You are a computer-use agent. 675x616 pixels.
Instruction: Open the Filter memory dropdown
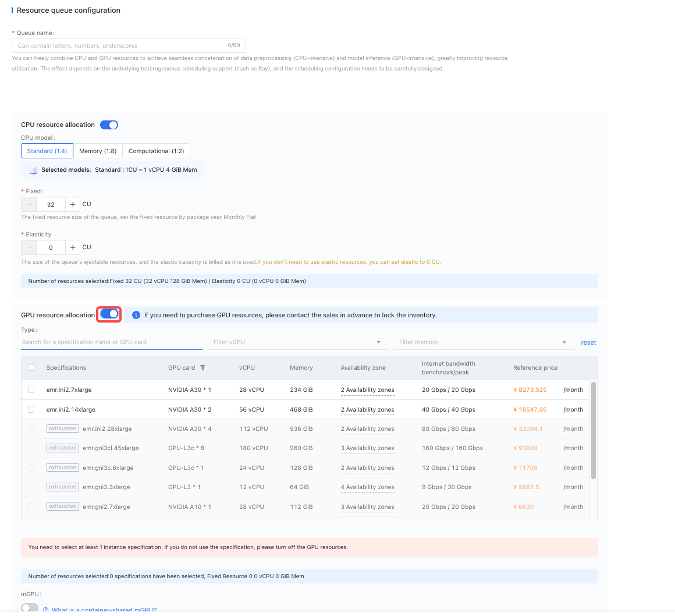click(x=482, y=342)
